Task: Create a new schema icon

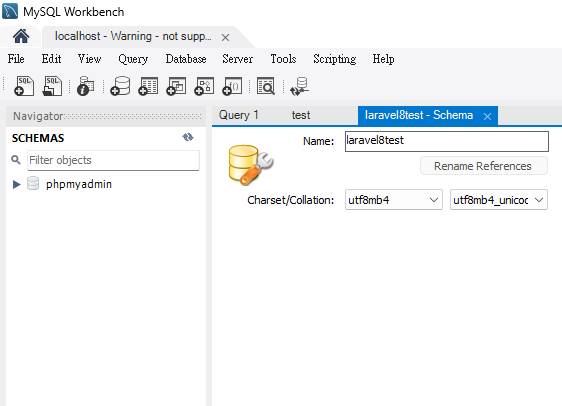Action: point(120,86)
